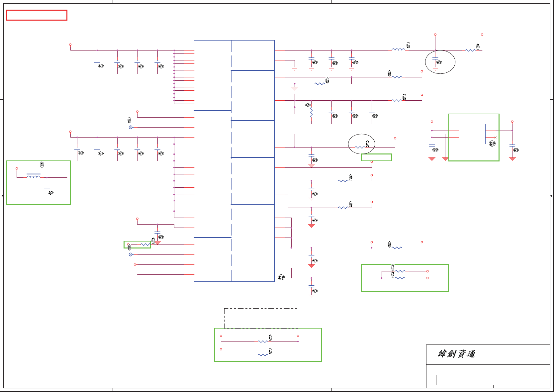554x392 pixels.
Task: Select the GP mark beside the main IC block
Action: click(x=281, y=277)
